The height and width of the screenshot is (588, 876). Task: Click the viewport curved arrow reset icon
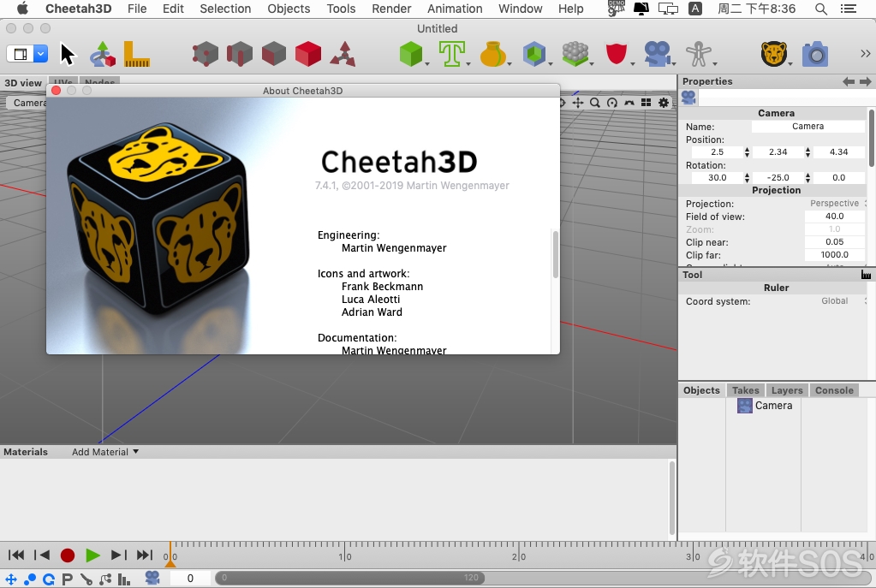[629, 103]
